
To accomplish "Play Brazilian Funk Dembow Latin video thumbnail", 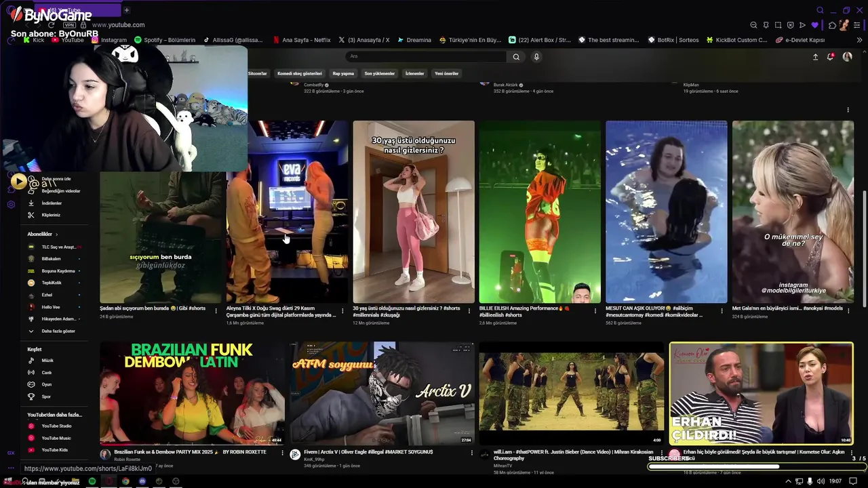I will point(193,393).
